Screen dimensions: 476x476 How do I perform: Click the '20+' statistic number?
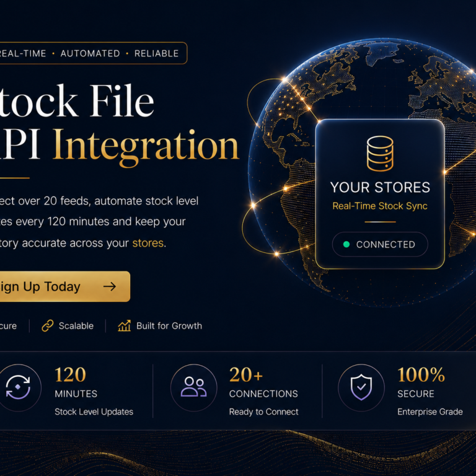[x=246, y=375]
